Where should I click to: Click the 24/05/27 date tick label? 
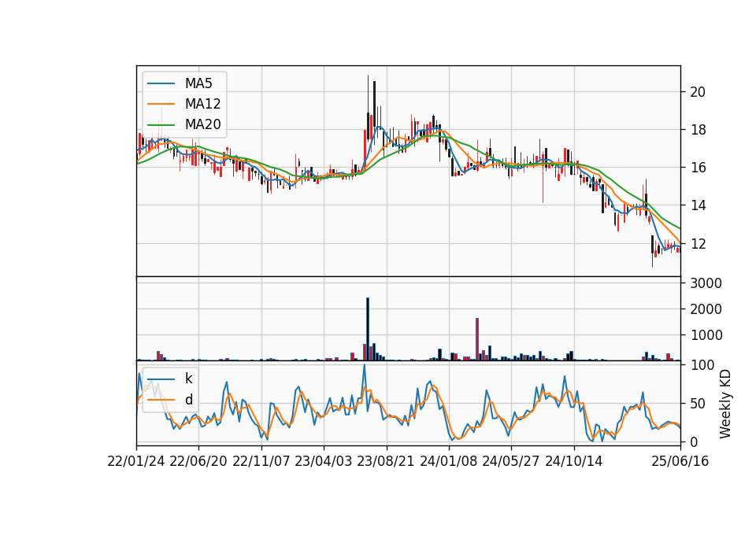511,461
